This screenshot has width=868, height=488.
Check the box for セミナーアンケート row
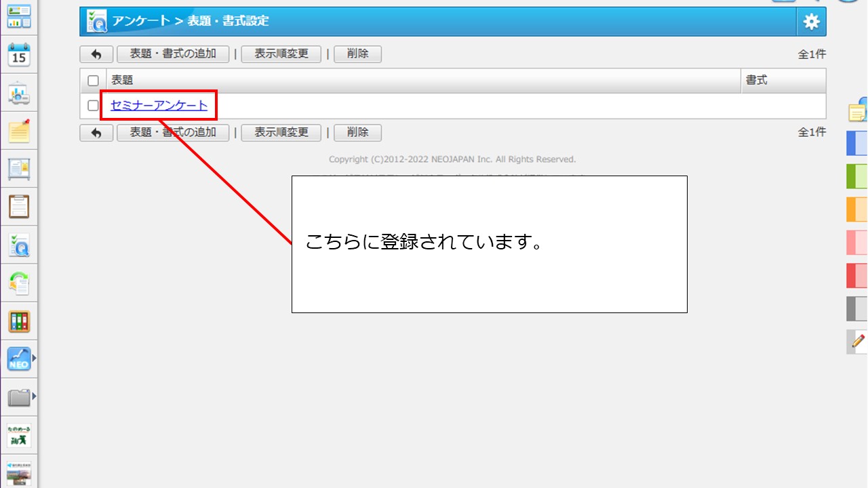click(94, 106)
